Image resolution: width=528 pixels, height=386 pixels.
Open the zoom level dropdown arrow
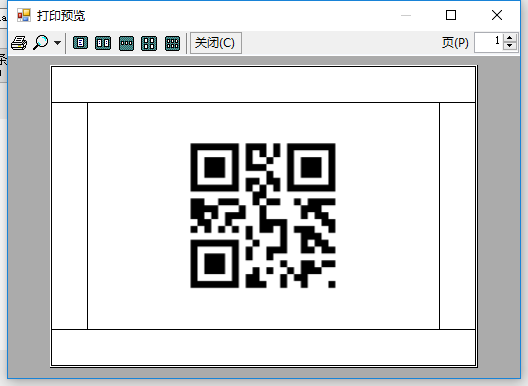[x=58, y=43]
